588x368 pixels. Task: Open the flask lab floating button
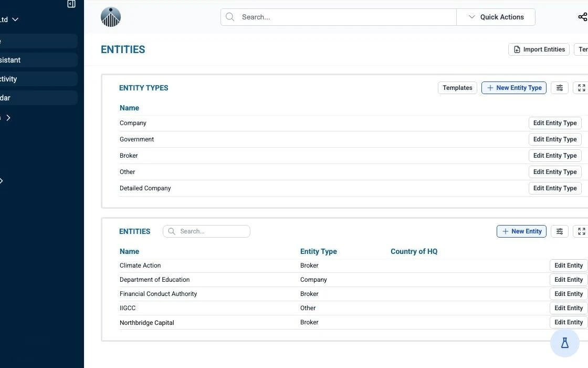point(565,343)
